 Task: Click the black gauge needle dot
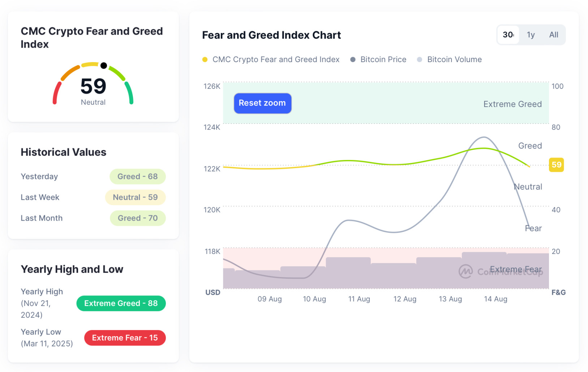tap(104, 65)
